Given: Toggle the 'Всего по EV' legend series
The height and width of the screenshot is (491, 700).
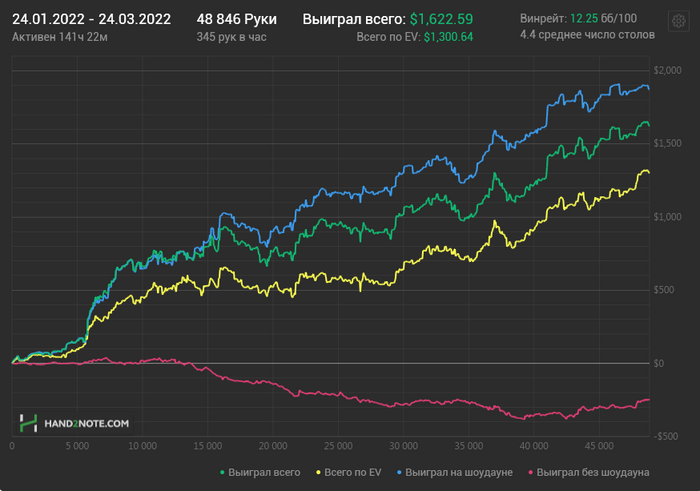Looking at the screenshot, I should [349, 472].
